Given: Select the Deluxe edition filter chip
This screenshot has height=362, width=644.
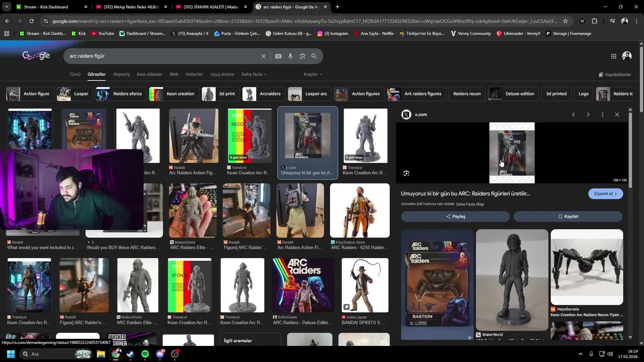Looking at the screenshot, I should point(514,94).
